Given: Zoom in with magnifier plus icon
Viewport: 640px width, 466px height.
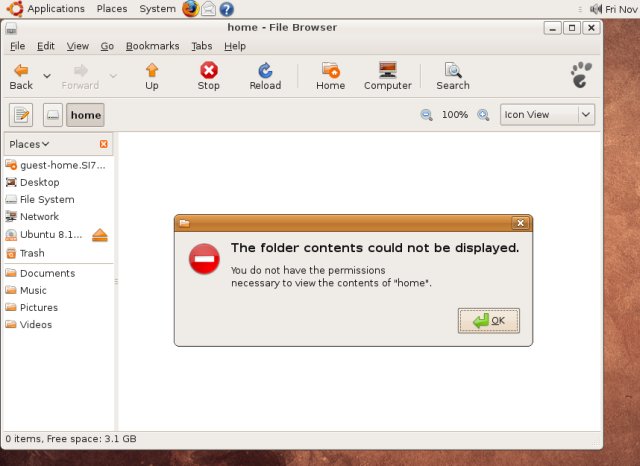Looking at the screenshot, I should 483,115.
